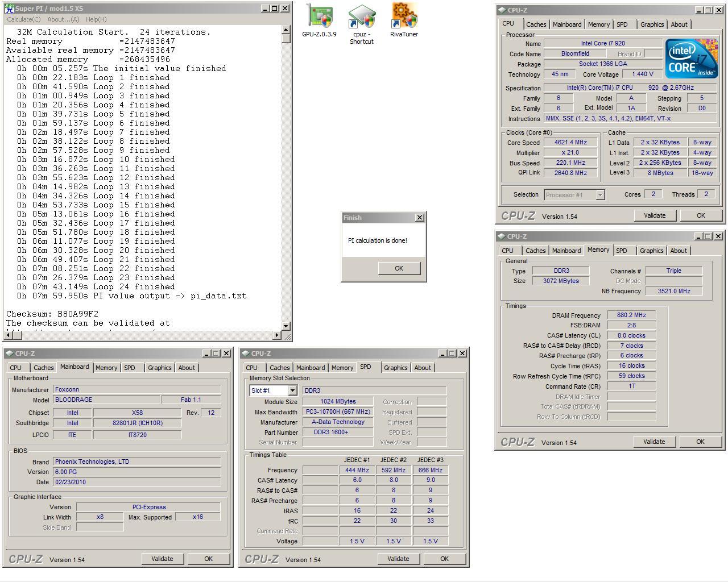Image resolution: width=728 pixels, height=582 pixels.
Task: Click the DRAM Frequency value 880.2 MHz
Action: [x=631, y=315]
